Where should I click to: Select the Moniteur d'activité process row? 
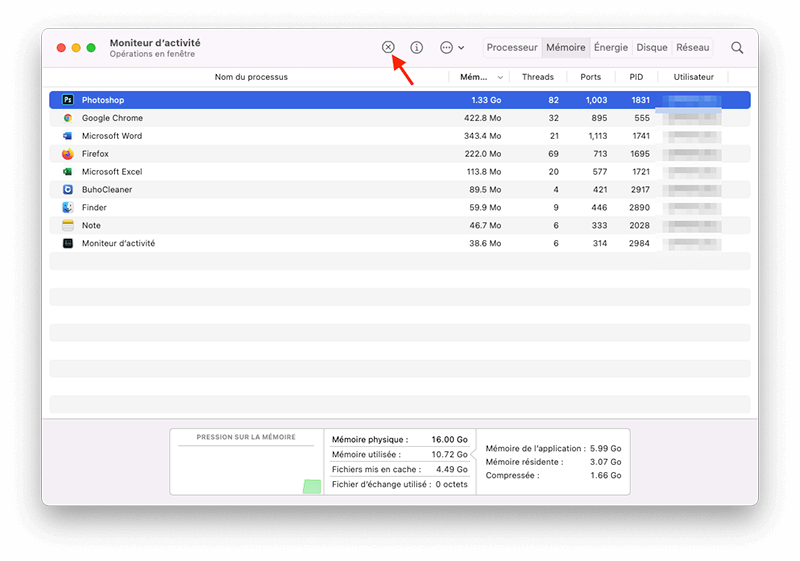point(399,243)
